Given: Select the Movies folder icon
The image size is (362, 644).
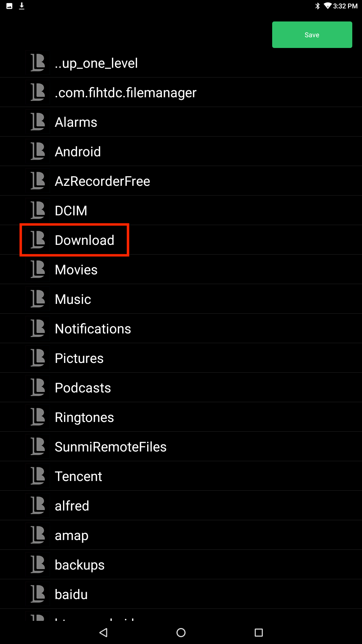Looking at the screenshot, I should coord(38,269).
